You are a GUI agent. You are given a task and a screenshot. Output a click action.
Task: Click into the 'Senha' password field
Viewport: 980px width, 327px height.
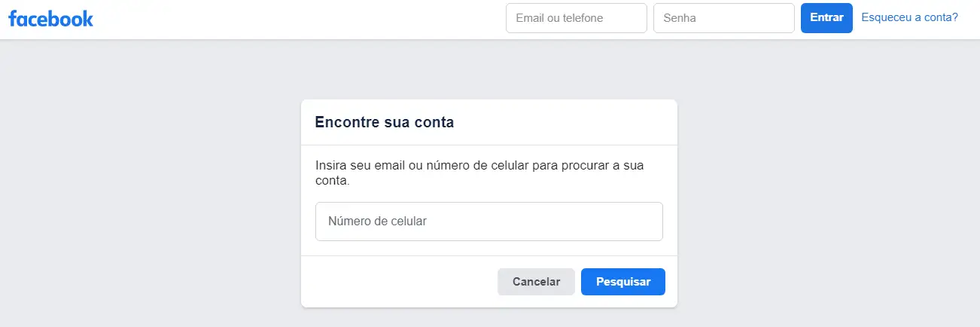coord(723,18)
